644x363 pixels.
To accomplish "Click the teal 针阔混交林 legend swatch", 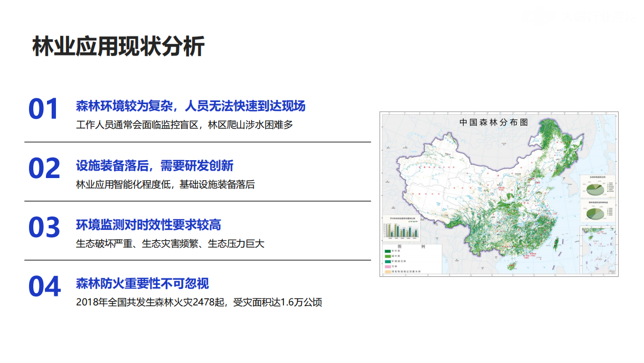I will (388, 262).
